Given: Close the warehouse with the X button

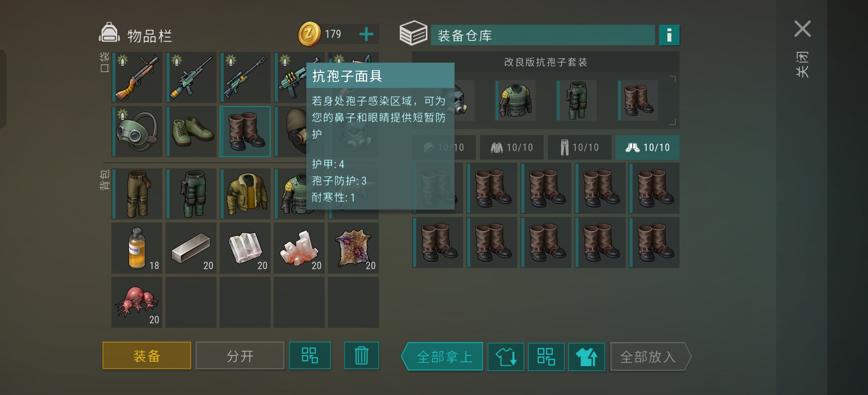Looking at the screenshot, I should click(x=802, y=29).
